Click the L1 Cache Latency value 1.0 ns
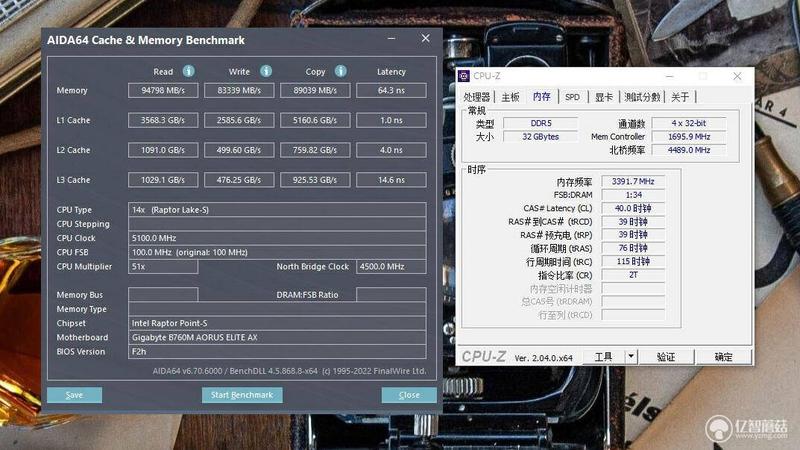Screen dimensions: 800x450 tap(391, 120)
